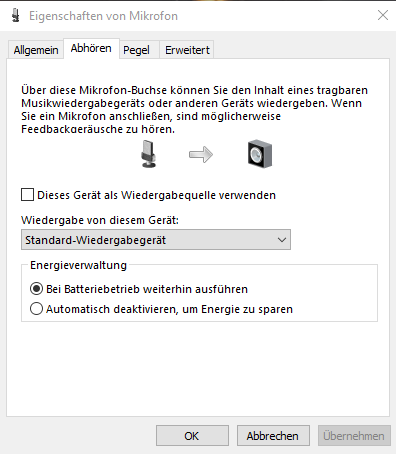Click the grayed-out Übernehmen button
Image resolution: width=396 pixels, height=454 pixels.
coord(354,435)
